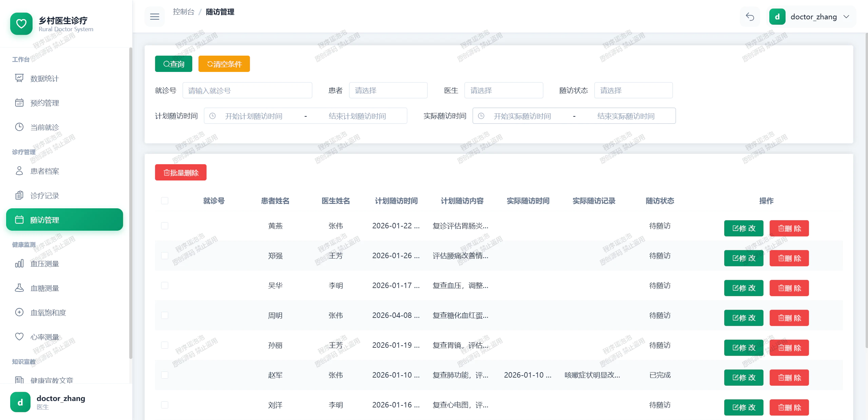The height and width of the screenshot is (420, 868).
Task: Click the sidebar vertical scrollbar
Action: (x=131, y=203)
